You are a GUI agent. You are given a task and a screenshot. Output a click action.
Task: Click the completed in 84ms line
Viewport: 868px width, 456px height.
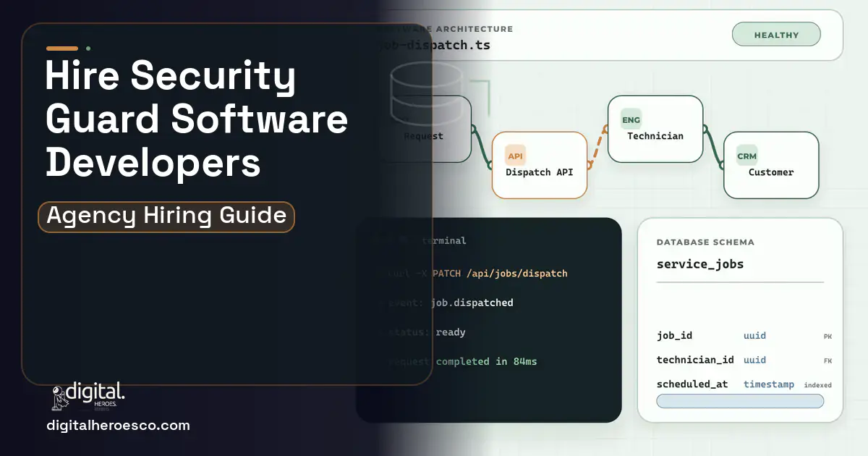[x=486, y=361]
